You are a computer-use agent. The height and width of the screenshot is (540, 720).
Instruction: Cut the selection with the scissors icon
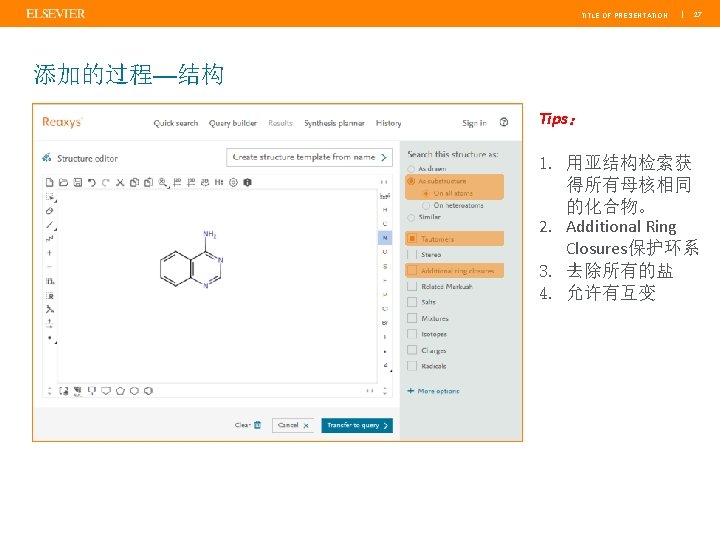point(120,182)
